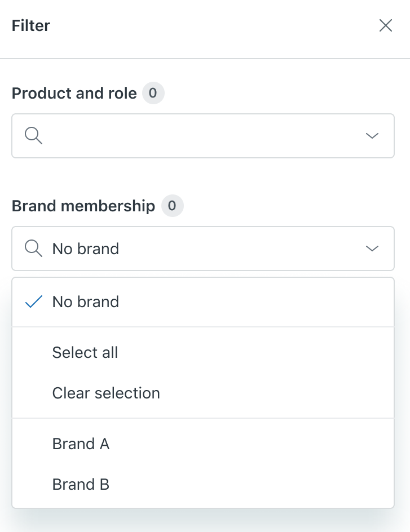Close the Filter panel with the X icon
410x532 pixels.
tap(386, 25)
